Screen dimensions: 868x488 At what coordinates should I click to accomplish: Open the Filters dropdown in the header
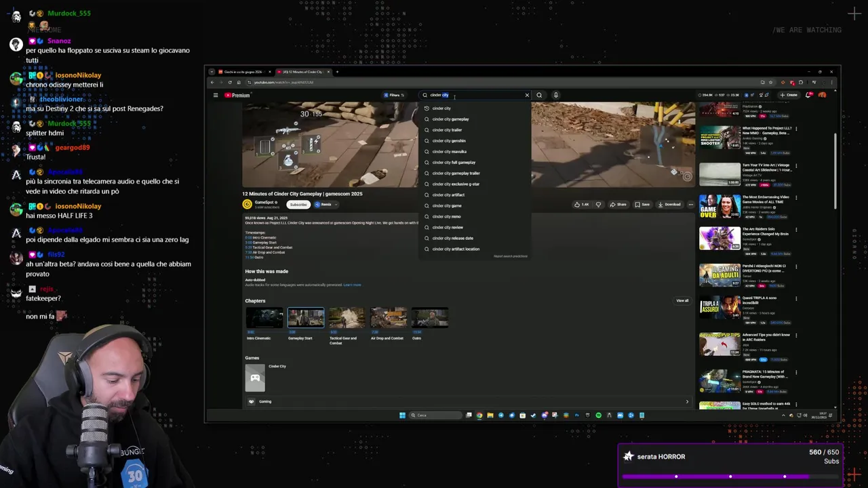(x=394, y=95)
